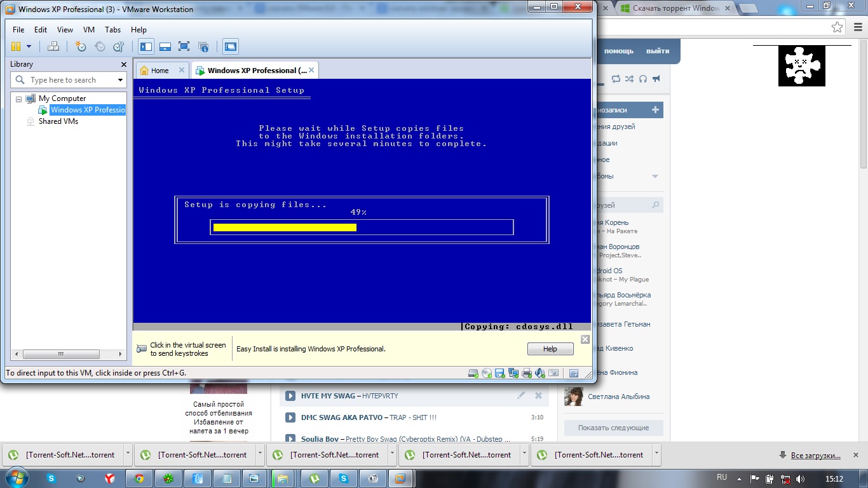Image resolution: width=868 pixels, height=488 pixels.
Task: Edit HVTE MY SWAG with the pencil
Action: coord(521,395)
